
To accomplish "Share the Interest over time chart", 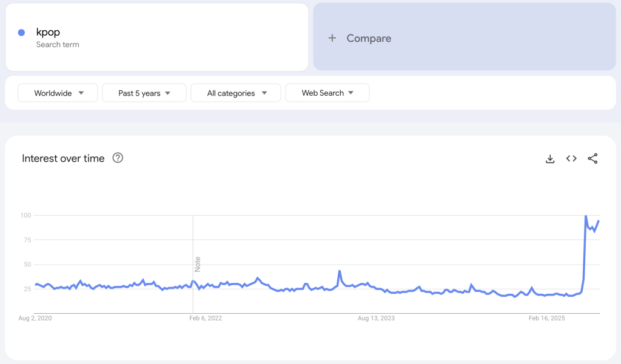I will (592, 158).
